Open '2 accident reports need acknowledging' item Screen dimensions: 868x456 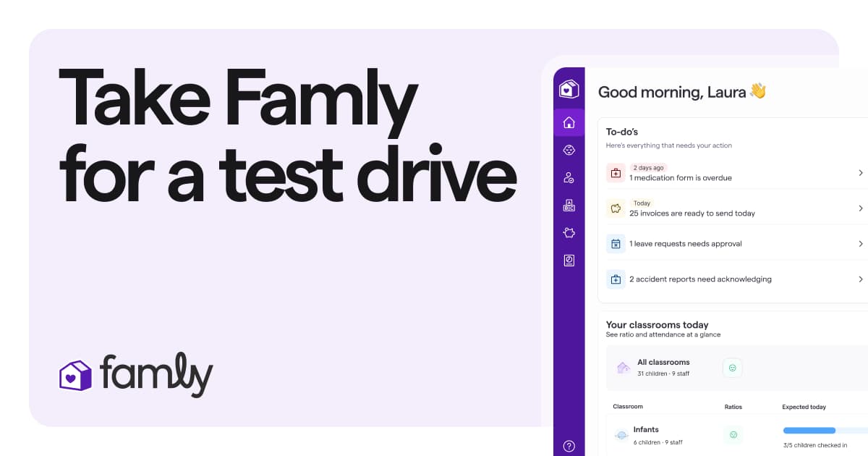coord(736,279)
